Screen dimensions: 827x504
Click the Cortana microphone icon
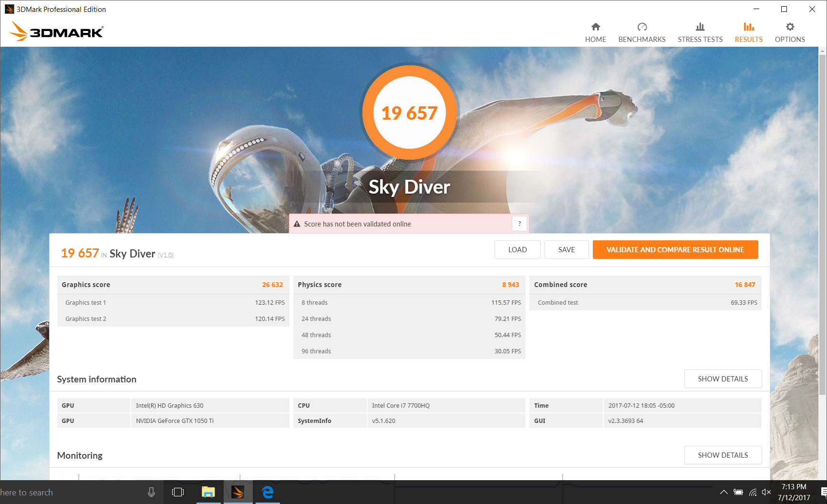[x=151, y=492]
